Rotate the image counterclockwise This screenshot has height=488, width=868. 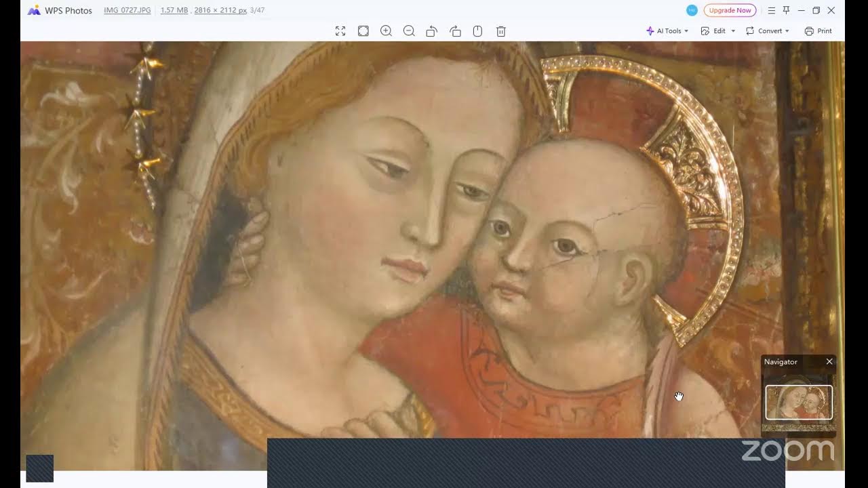click(x=431, y=31)
